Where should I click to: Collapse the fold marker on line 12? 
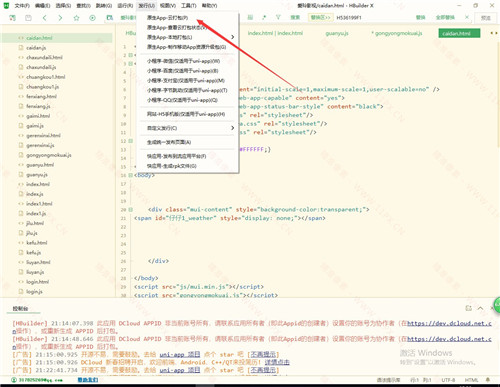pos(131,141)
